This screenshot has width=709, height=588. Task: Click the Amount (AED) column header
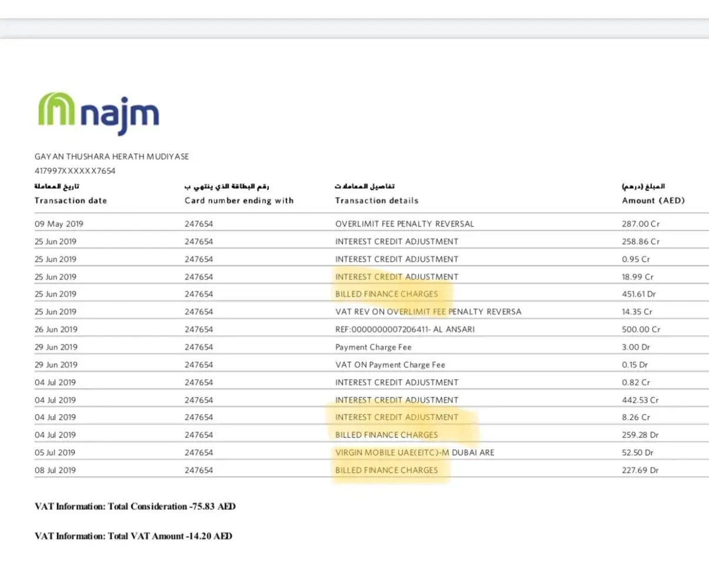653,201
